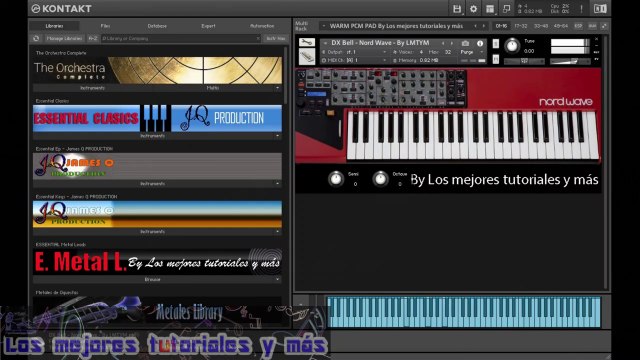
Task: Expand Essential Clasics options arrow
Action: click(278, 136)
